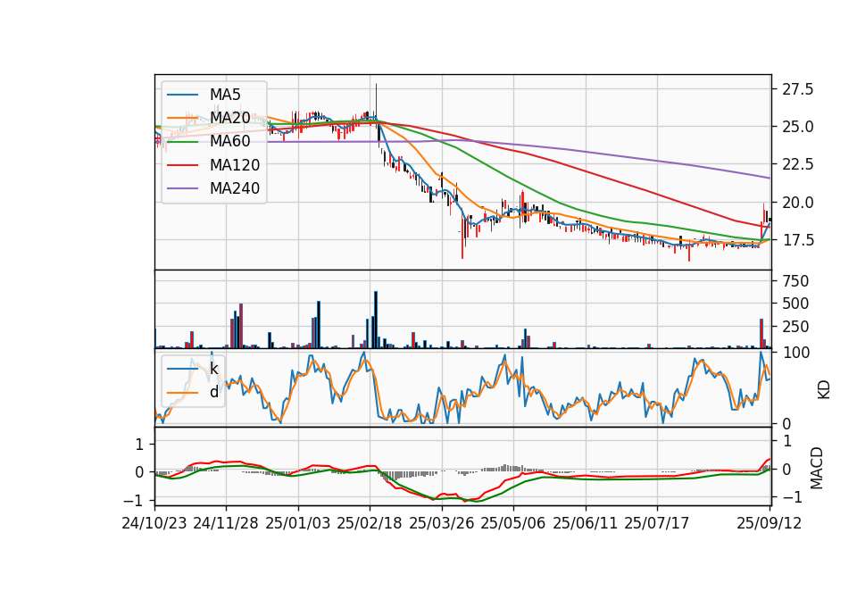Click the red MA120 legend line sample
The image size is (857, 616).
point(182,165)
